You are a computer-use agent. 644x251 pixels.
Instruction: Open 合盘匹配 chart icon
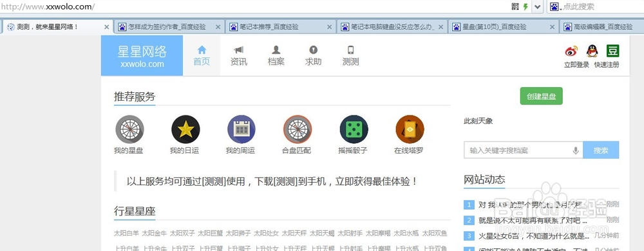click(298, 129)
